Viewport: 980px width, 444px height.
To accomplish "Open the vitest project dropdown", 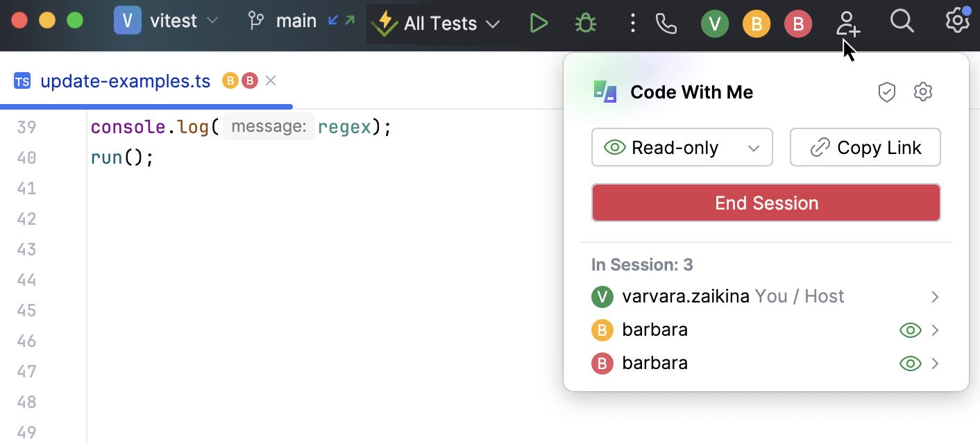I will (x=167, y=22).
